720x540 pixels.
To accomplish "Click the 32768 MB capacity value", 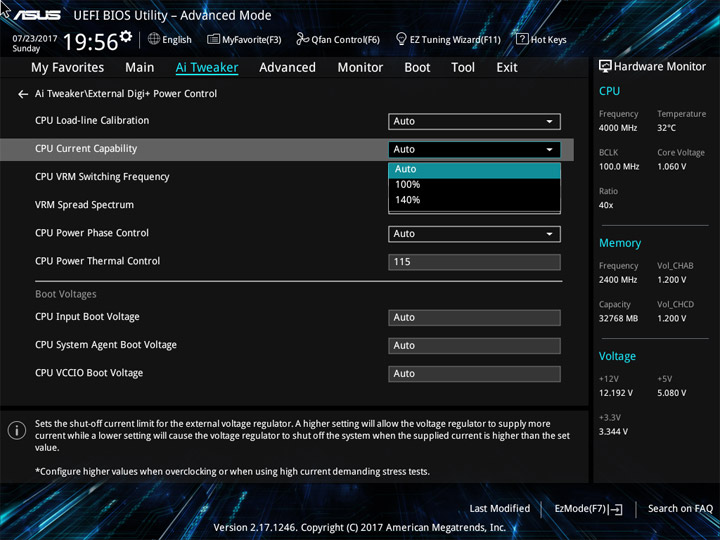I will click(x=618, y=318).
